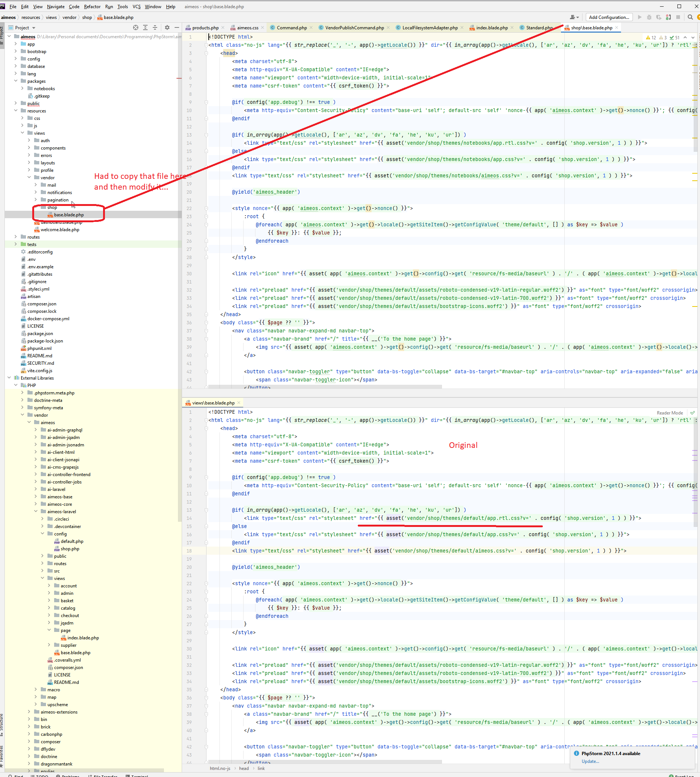The height and width of the screenshot is (777, 700).
Task: Open Project panel settings gear
Action: click(167, 28)
